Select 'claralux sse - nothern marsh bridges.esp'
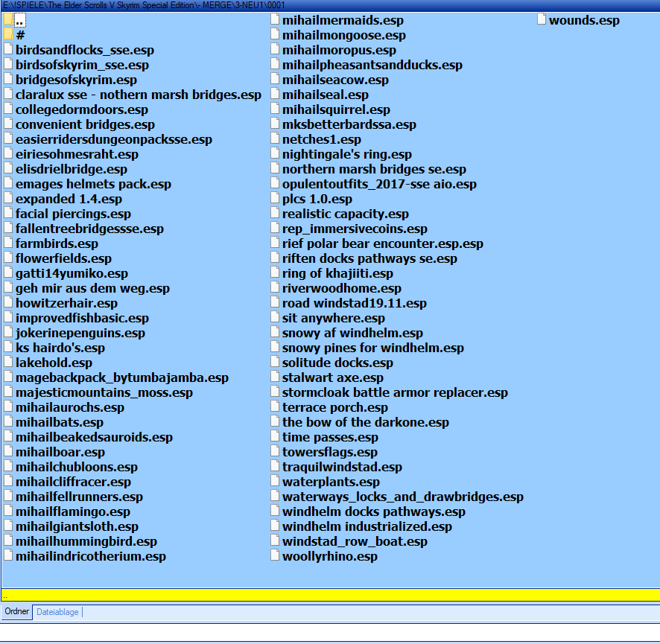Screen dimensions: 660x644 click(x=139, y=95)
